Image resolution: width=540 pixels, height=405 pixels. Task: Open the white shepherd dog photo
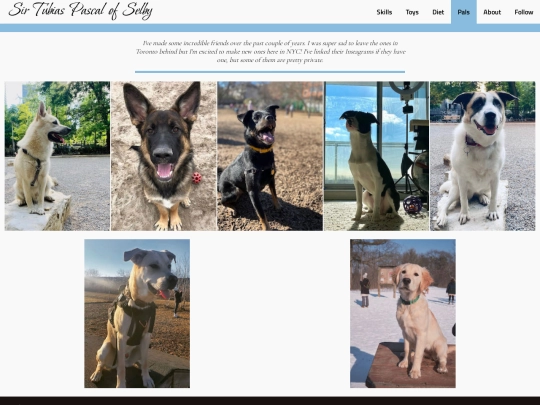pyautogui.click(x=57, y=156)
